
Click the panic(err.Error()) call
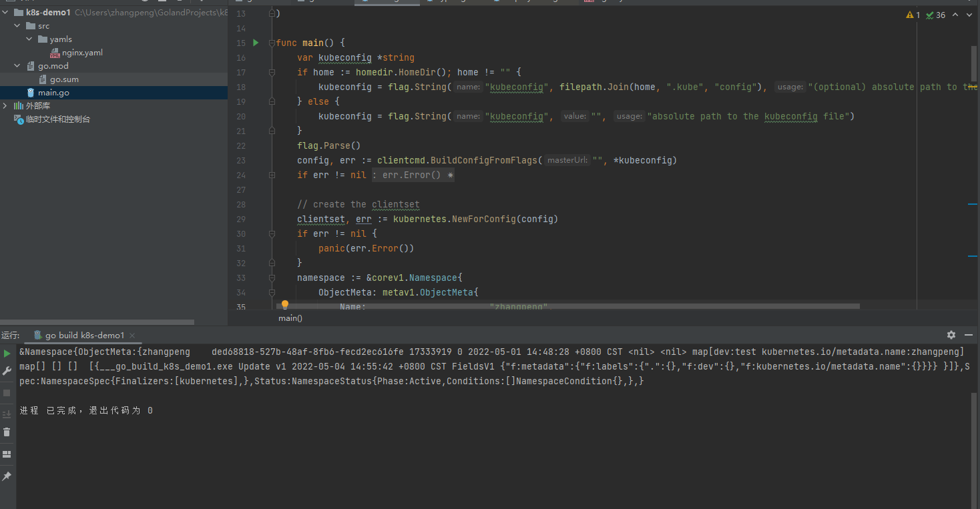pos(366,248)
